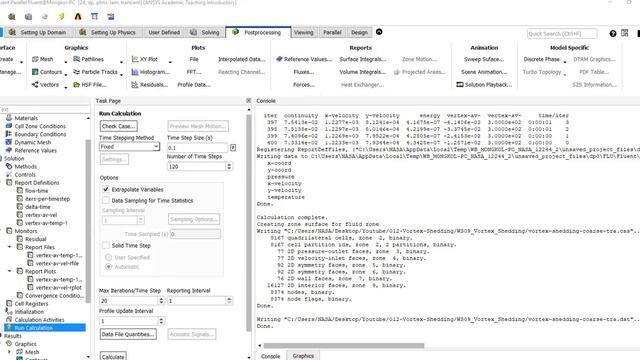Open Scene Animation dialog
The height and width of the screenshot is (360, 640).
tap(484, 72)
